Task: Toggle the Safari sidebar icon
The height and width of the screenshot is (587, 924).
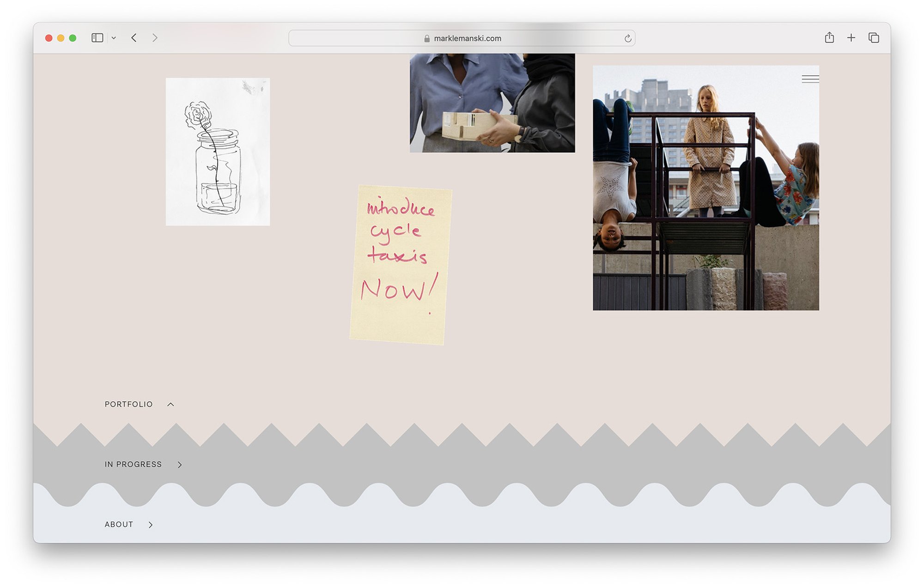Action: click(97, 38)
